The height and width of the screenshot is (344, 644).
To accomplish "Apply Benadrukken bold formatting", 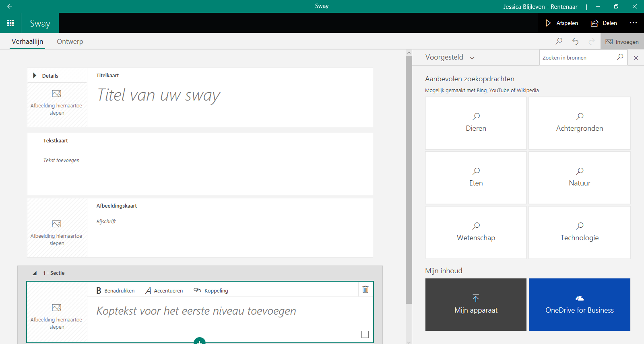I will click(x=116, y=290).
